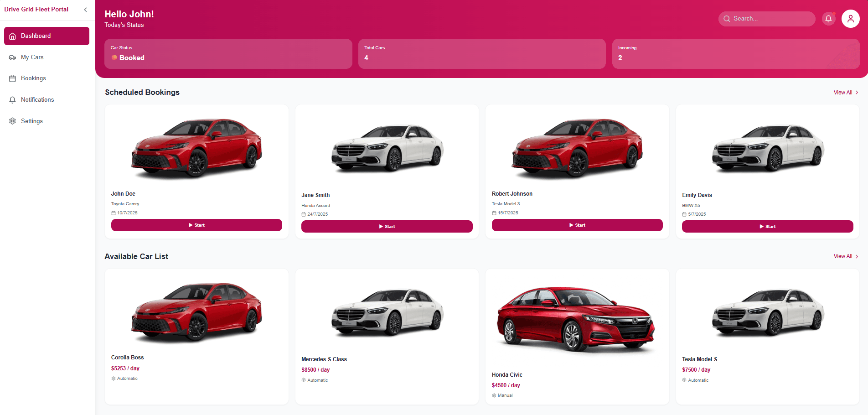Open the Honda Civic car image
This screenshot has height=415, width=868.
click(576, 321)
